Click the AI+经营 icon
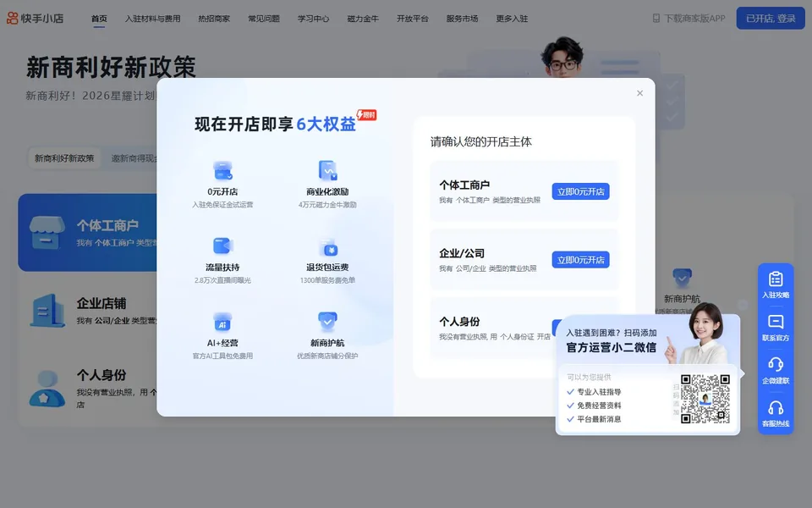This screenshot has width=812, height=508. 222,322
